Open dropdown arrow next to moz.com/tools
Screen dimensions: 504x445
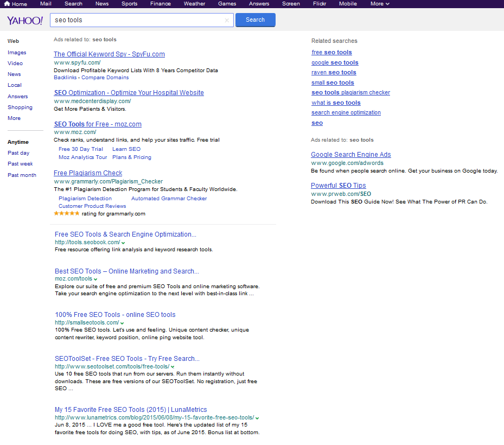[96, 279]
